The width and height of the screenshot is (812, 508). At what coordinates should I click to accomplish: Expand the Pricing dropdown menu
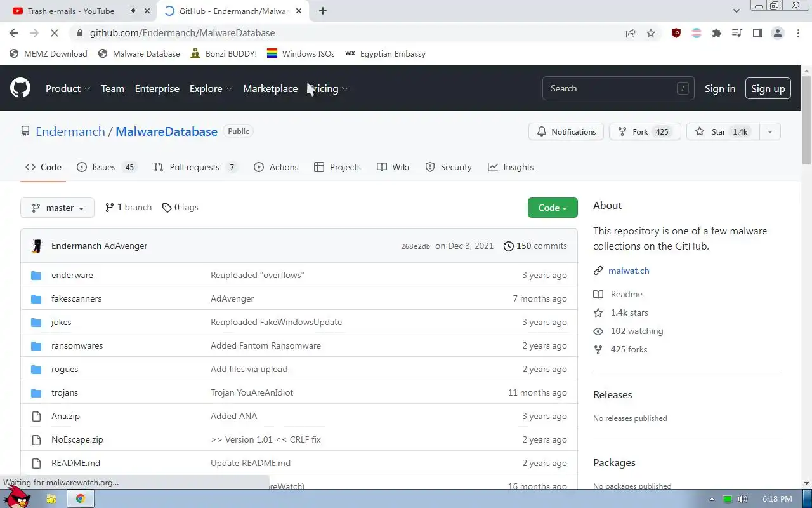pos(328,89)
